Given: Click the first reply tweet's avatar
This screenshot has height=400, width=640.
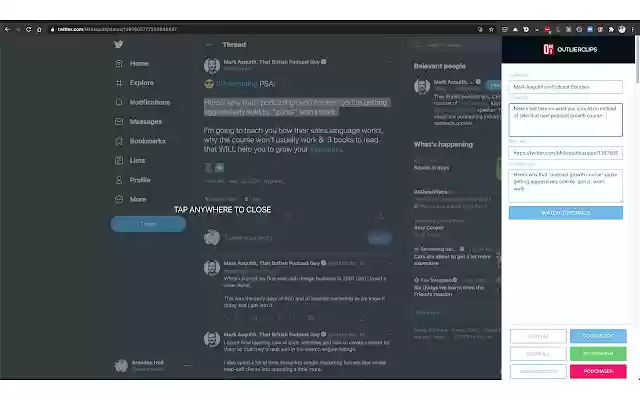Looking at the screenshot, I should coord(212,268).
